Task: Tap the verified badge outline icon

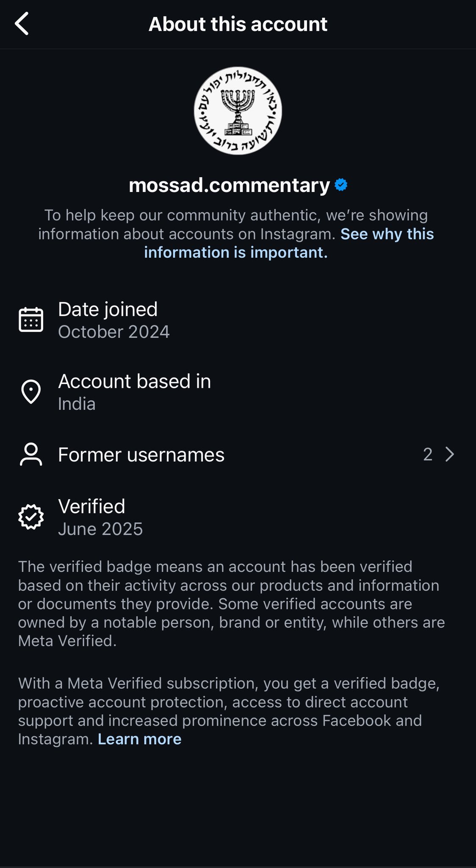Action: tap(31, 517)
